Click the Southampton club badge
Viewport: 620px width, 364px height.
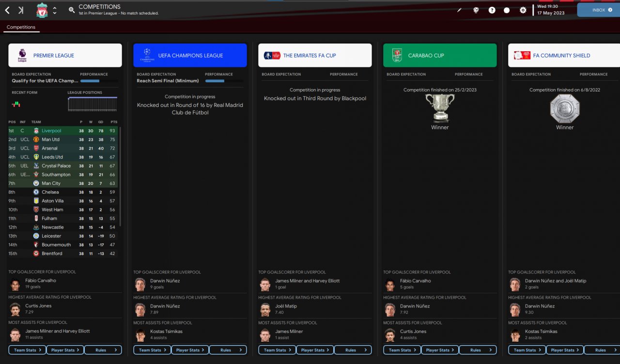coord(36,174)
